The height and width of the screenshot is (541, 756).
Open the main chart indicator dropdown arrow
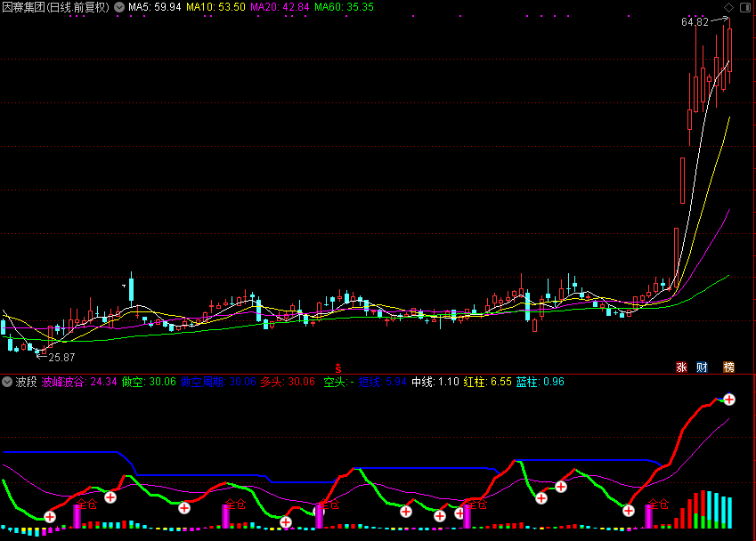click(118, 7)
